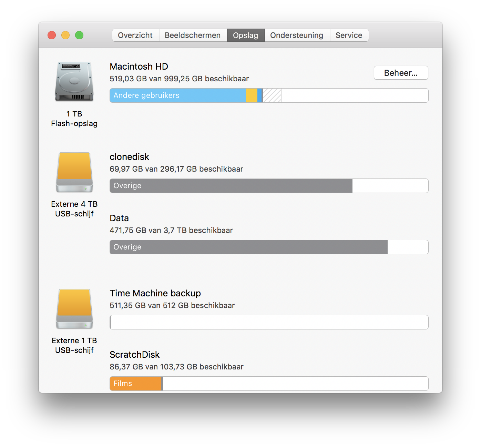
Task: Click the text '511,35 GB van 512 GB beschikbaar'
Action: [x=172, y=306]
